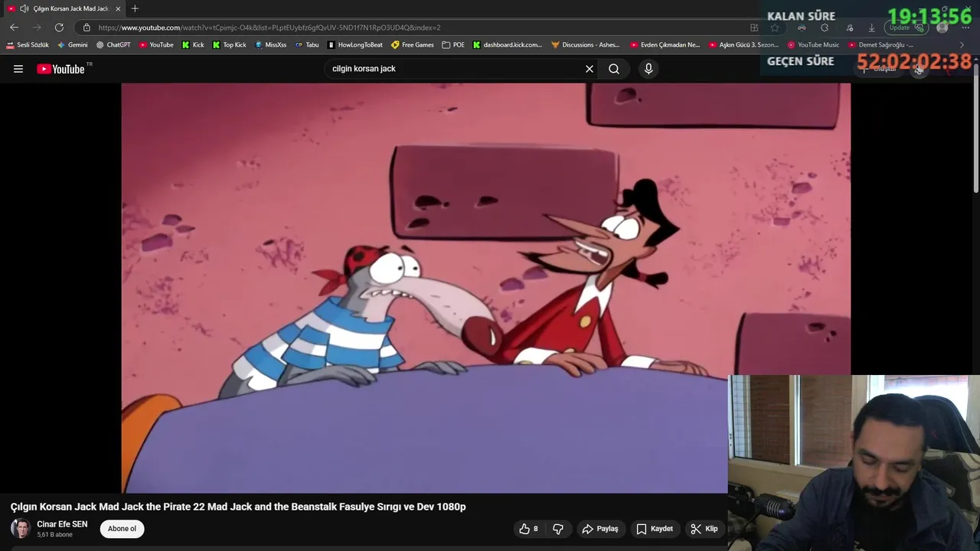
Task: Open the Cinar Efe SEN channel name link
Action: pos(62,524)
